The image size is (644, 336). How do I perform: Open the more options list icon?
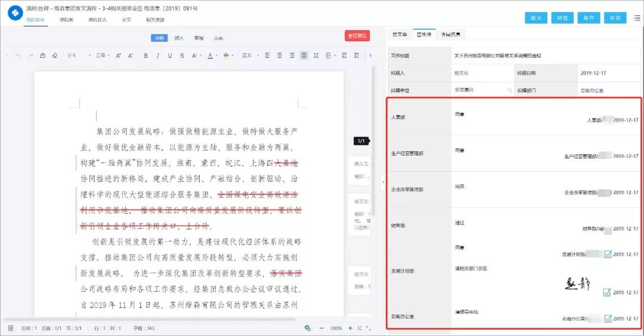point(637,18)
